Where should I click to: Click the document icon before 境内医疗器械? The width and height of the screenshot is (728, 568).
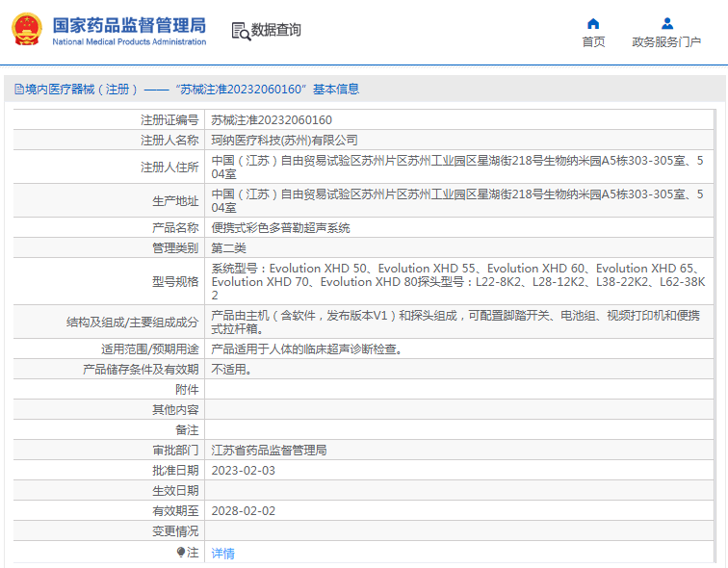click(19, 90)
